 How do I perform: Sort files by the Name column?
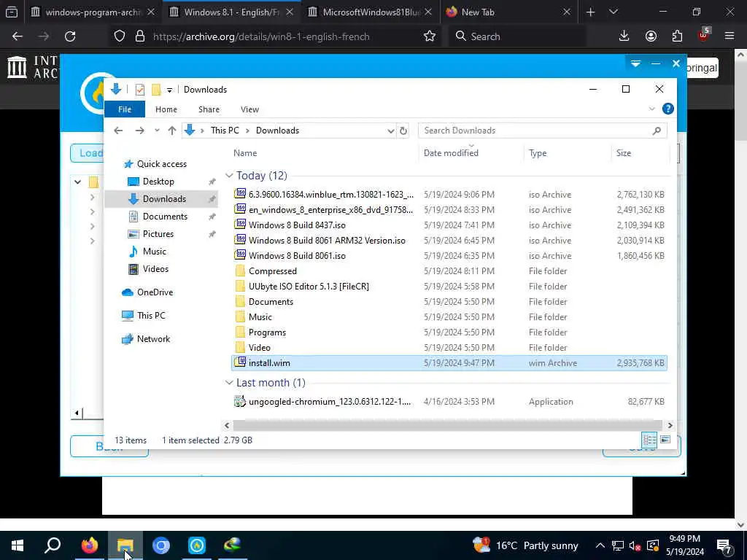[x=245, y=153]
